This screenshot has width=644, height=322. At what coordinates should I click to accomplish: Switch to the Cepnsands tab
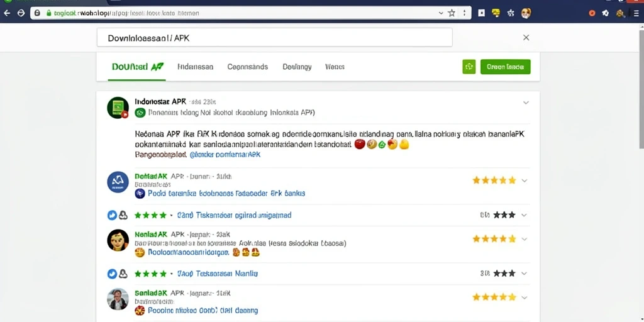[248, 67]
